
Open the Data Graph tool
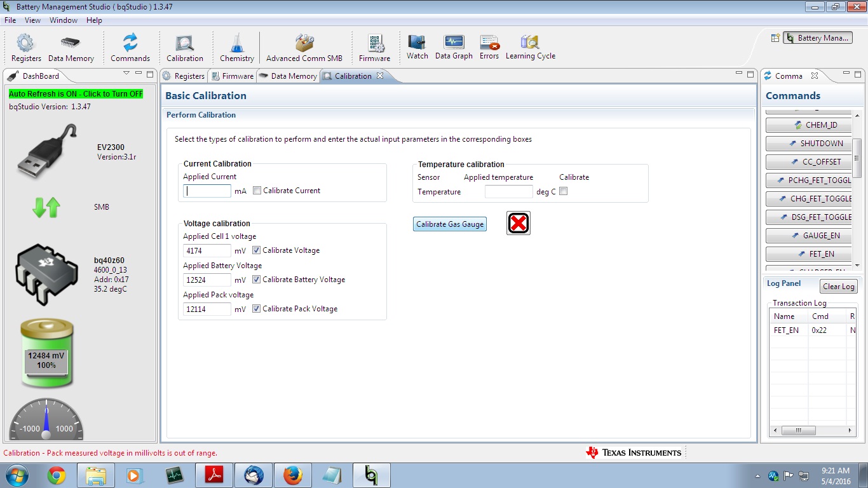(x=454, y=47)
